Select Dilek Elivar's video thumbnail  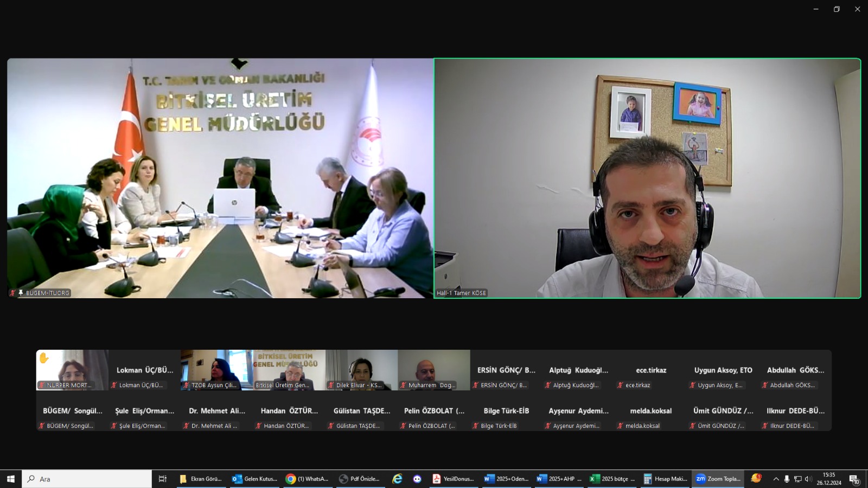361,370
